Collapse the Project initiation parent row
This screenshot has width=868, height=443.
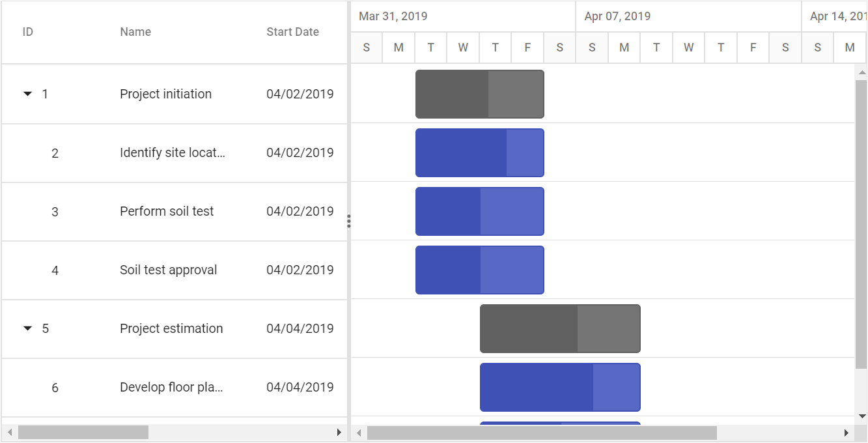point(27,94)
